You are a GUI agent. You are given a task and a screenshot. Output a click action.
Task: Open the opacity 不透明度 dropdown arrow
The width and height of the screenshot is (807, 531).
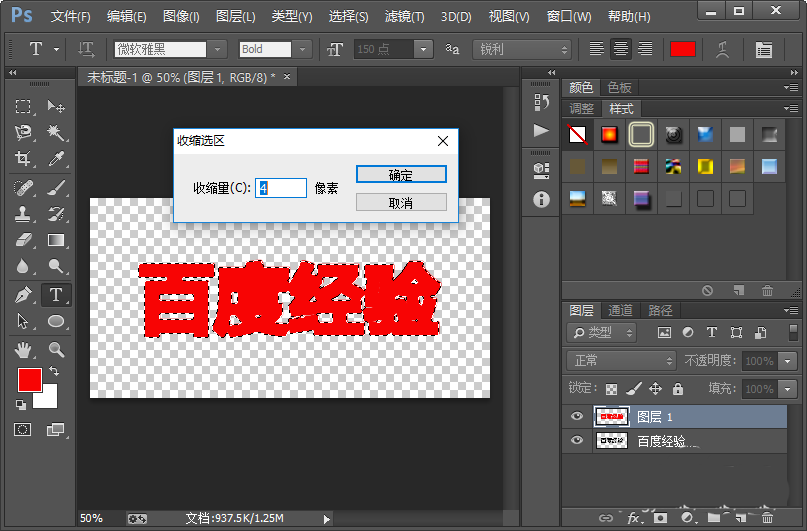787,361
